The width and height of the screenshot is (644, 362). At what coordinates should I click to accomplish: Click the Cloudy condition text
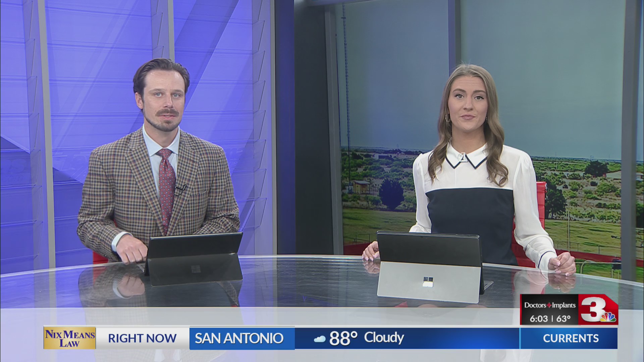[384, 338]
